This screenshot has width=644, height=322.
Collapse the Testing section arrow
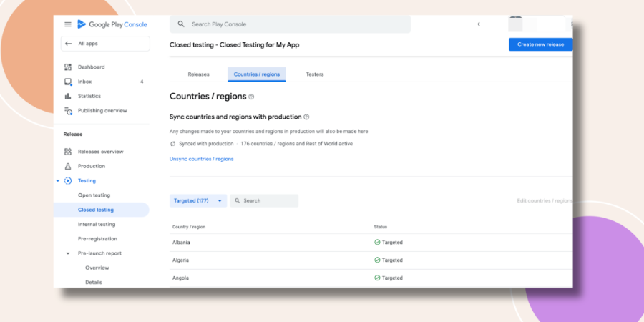[x=57, y=181]
